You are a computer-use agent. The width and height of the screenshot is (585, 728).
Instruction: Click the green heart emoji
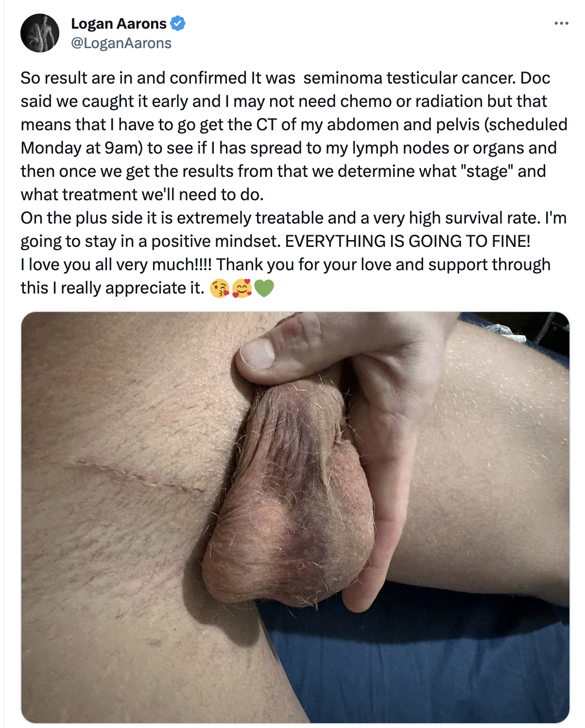tap(264, 289)
